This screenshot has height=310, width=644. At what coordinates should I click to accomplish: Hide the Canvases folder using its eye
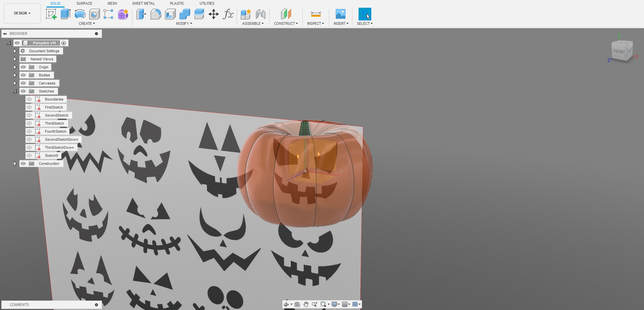click(23, 83)
